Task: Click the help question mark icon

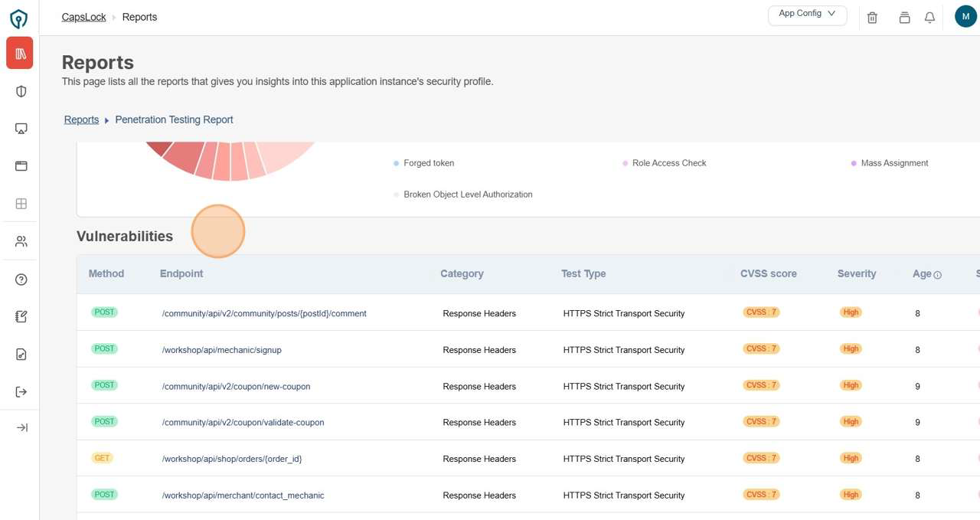Action: [21, 280]
